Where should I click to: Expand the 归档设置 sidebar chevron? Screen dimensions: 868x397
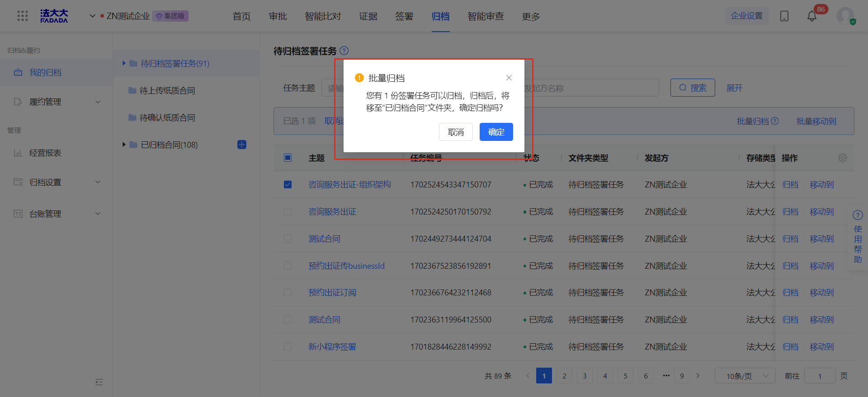(x=98, y=182)
